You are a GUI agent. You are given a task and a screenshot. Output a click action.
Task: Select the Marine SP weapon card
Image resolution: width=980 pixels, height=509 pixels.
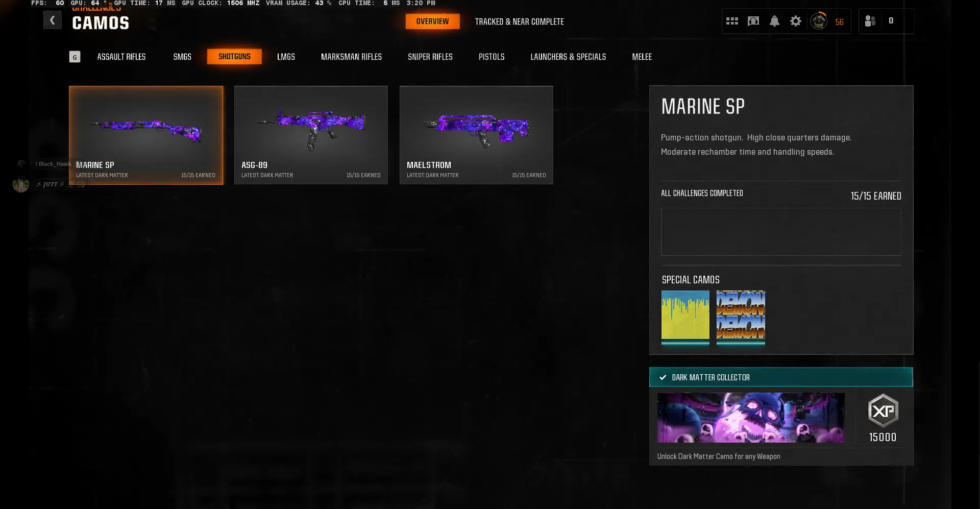click(x=146, y=135)
